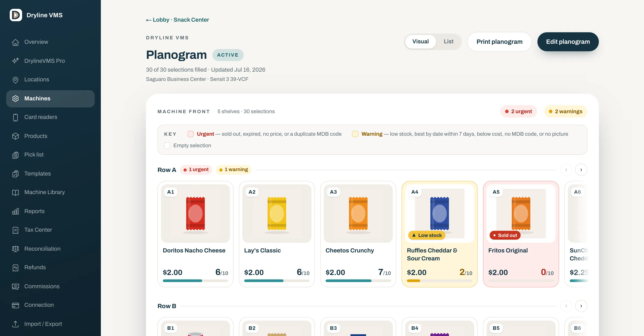The width and height of the screenshot is (644, 336).
Task: Open Overview via its home icon
Action: click(x=15, y=42)
